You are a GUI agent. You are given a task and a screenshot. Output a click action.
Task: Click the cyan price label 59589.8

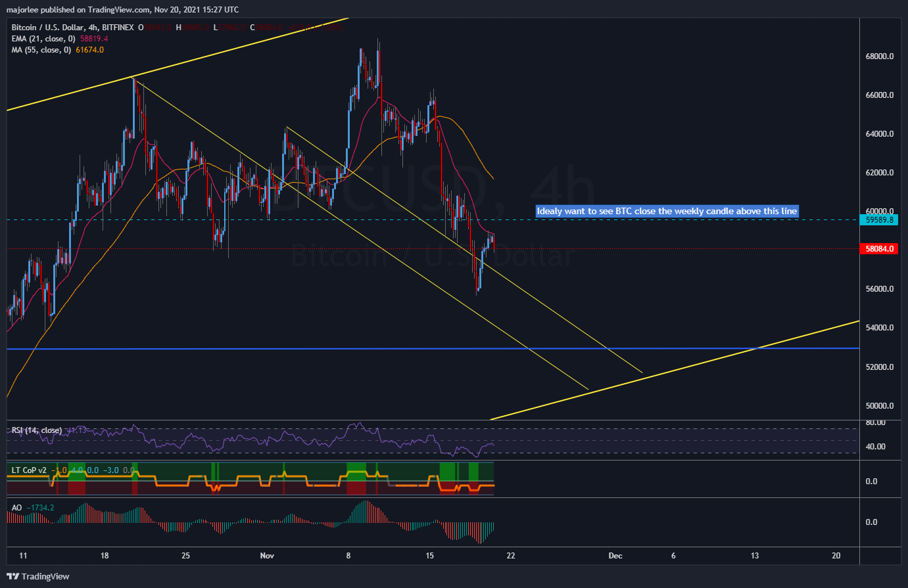tap(880, 220)
